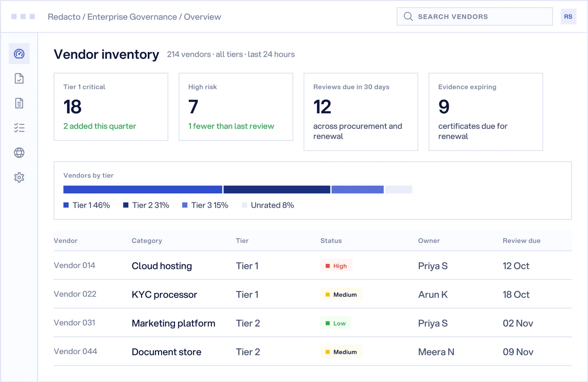Open the globe icon in sidebar
This screenshot has height=382, width=588.
(x=19, y=153)
